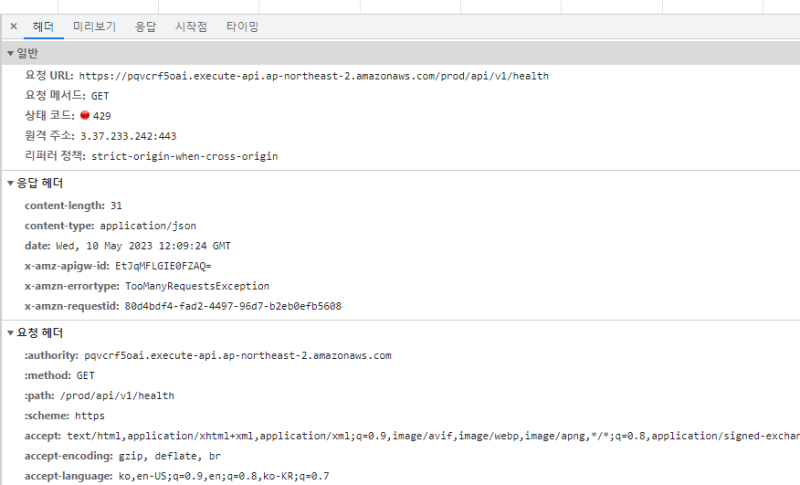Collapse the 응답 헤더 section
Viewport: 800px width, 485px height.
coord(11,183)
